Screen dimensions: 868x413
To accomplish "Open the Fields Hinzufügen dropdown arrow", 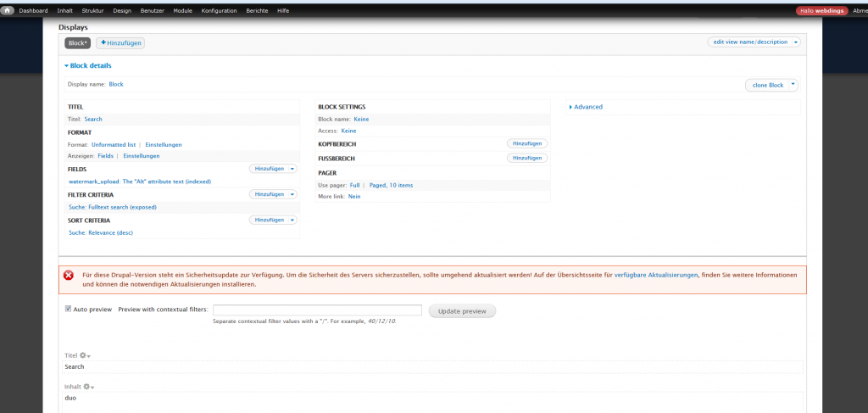I will (x=292, y=169).
